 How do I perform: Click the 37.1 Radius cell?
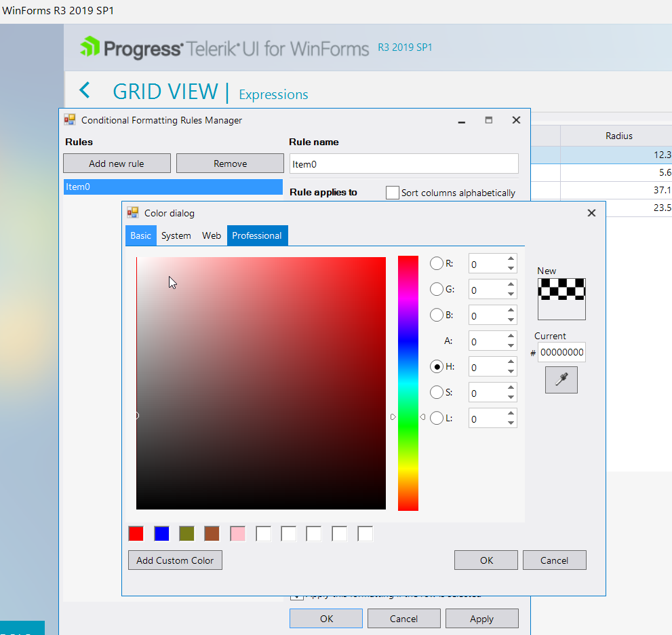(616, 190)
